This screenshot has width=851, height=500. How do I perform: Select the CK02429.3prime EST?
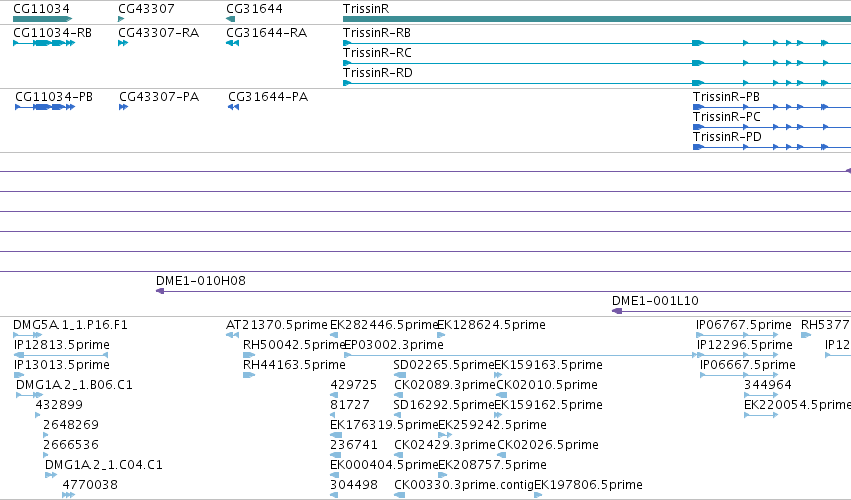(x=445, y=445)
